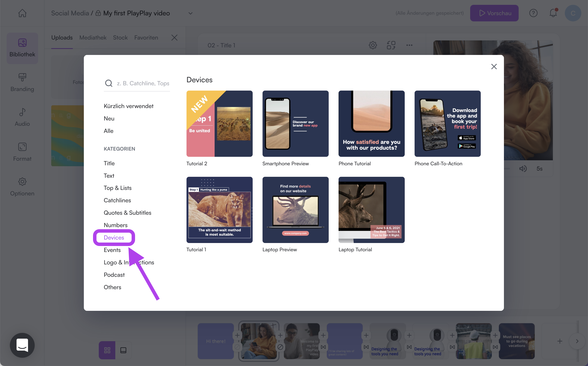Screen dimensions: 588x366
Task: Close the library uploads panel
Action: tap(174, 37)
